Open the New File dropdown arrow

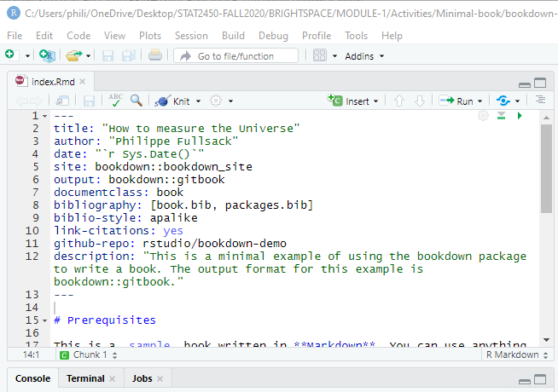point(27,56)
